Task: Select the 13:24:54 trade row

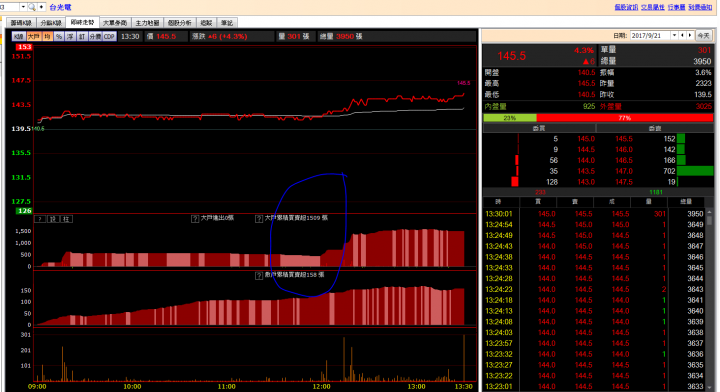Action: (594, 224)
